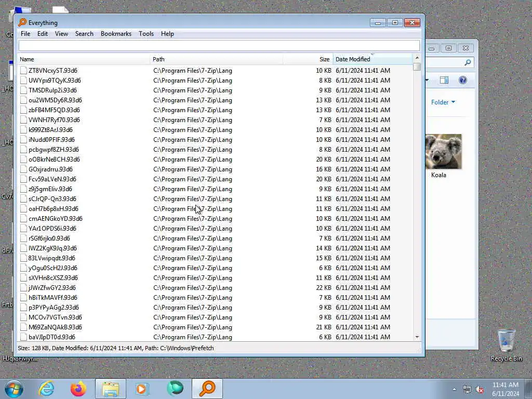Screen dimensions: 532x399
Task: Select file name oaH7b6p8xH.93d6
Action: 54,209
